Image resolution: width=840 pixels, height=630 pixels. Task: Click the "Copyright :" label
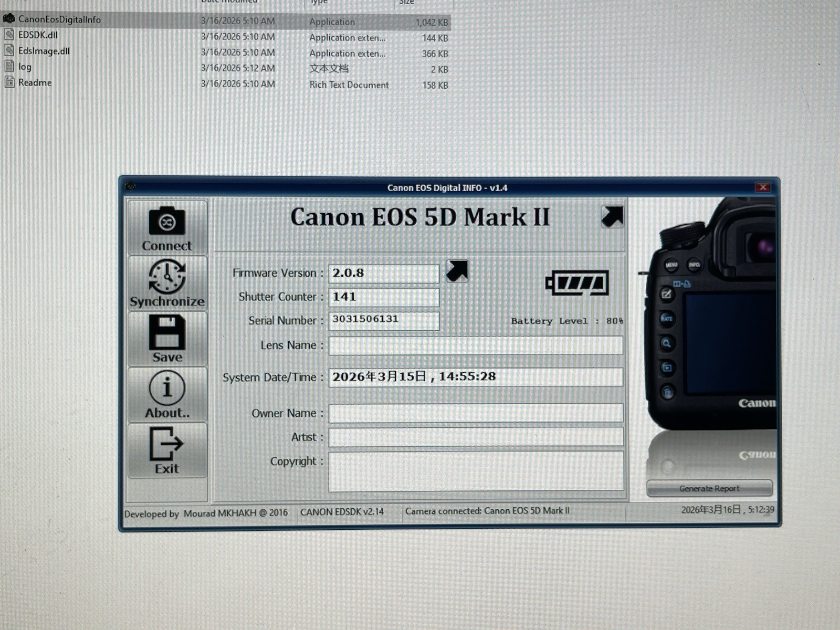pos(297,461)
